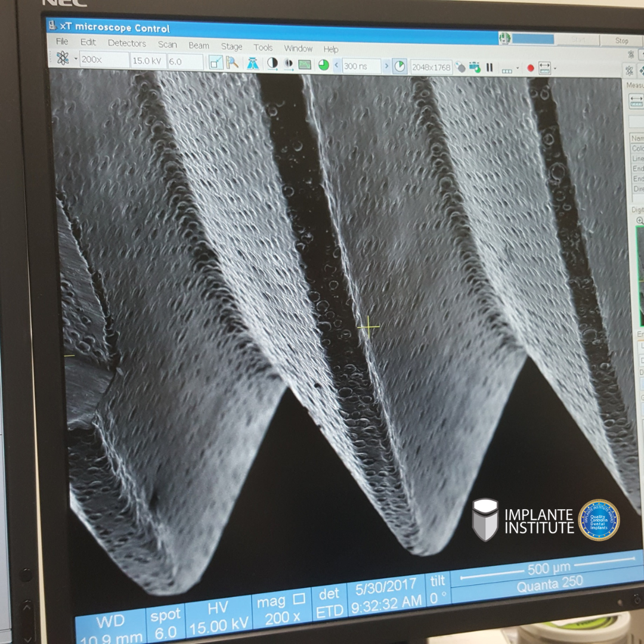Viewport: 644px width, 644px height.
Task: Click the beam atom icon in toolbar
Action: (63, 58)
